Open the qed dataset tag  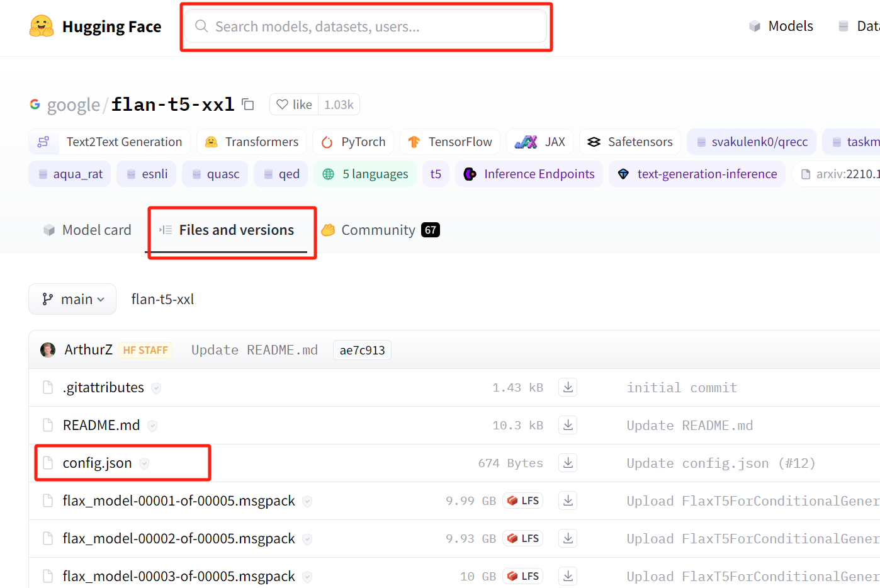[x=281, y=174]
